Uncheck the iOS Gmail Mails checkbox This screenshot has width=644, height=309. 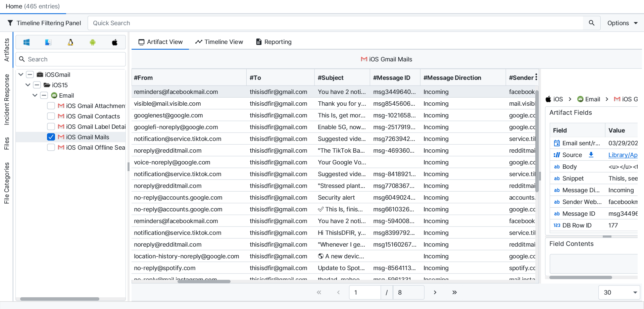click(x=51, y=137)
